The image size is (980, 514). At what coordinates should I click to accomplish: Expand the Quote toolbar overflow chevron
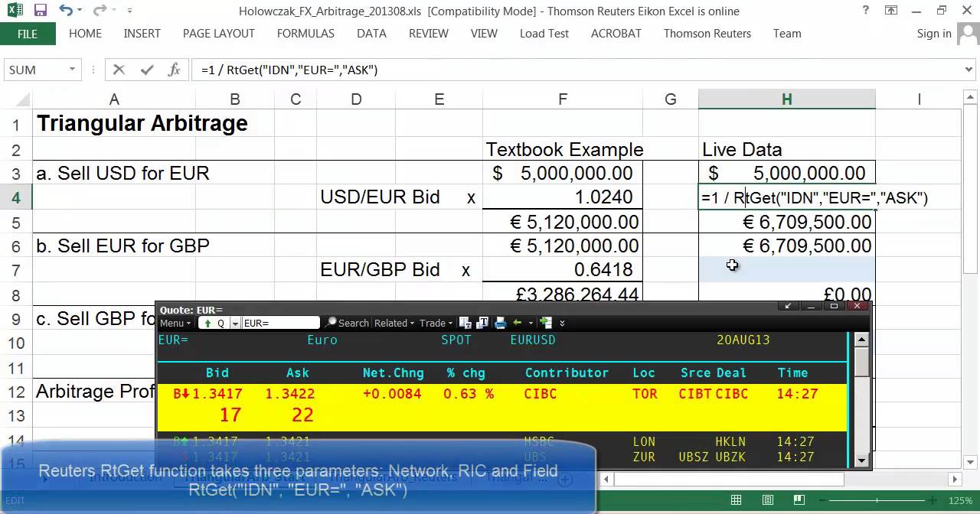point(562,323)
